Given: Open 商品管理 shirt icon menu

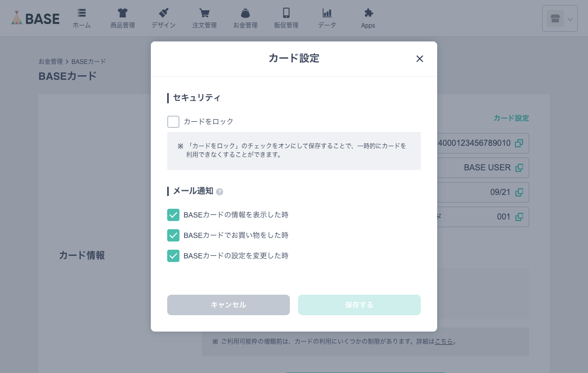Looking at the screenshot, I should tap(123, 18).
